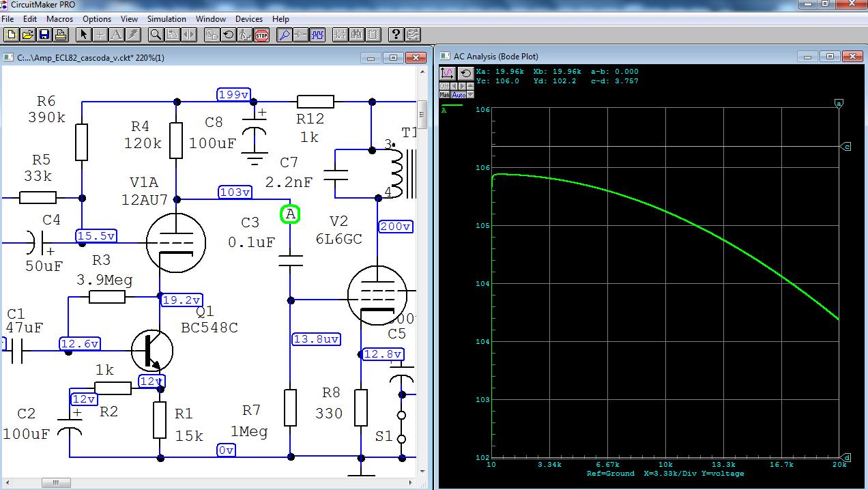This screenshot has width=868, height=490.
Task: Click the Mirror toolbar icon
Action: coord(189,35)
